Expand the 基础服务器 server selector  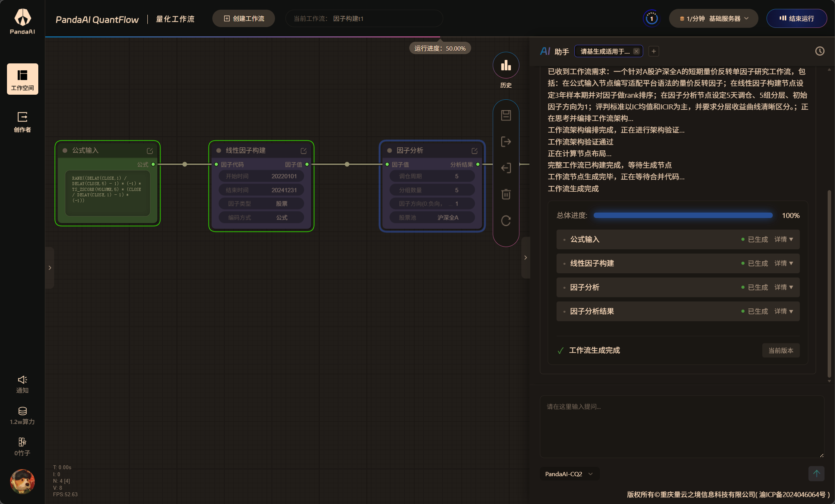click(x=713, y=18)
